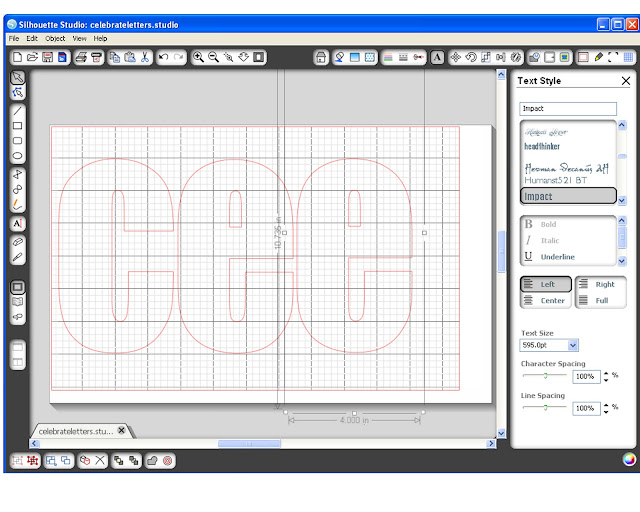The image size is (640, 512).
Task: Pick the Draw a Rectangle tool
Action: point(18,126)
